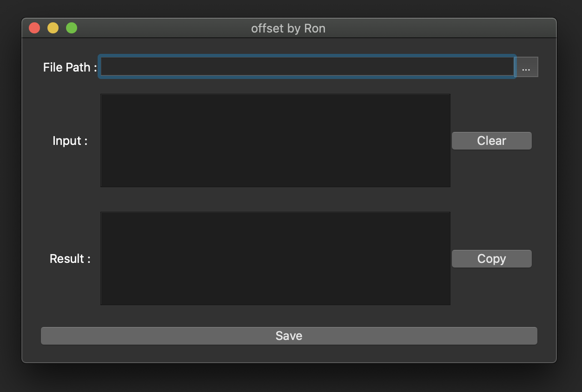Open the file browser with the "..." button

pos(526,67)
